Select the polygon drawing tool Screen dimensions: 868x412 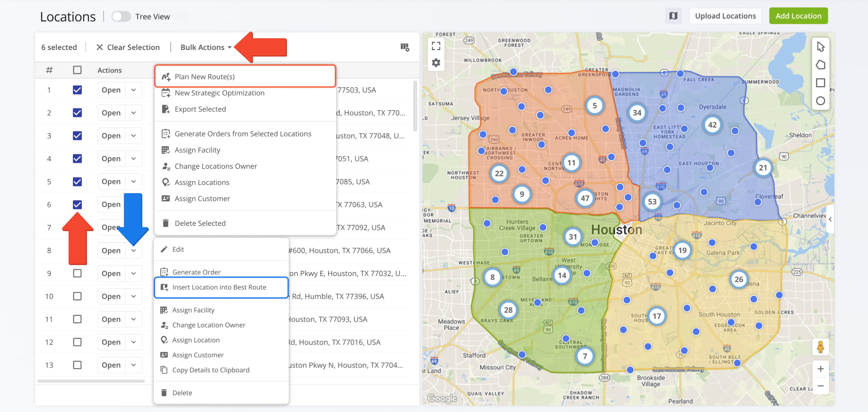tap(821, 65)
